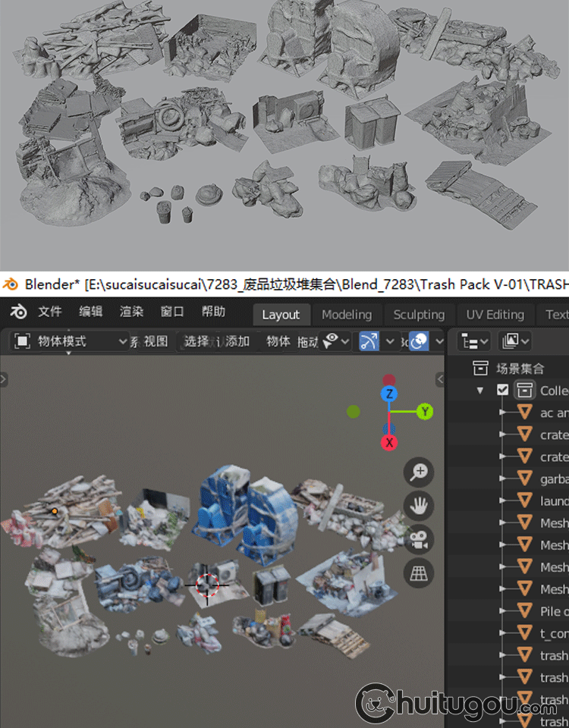Select the 'laund' object name
The height and width of the screenshot is (728, 569).
555,501
